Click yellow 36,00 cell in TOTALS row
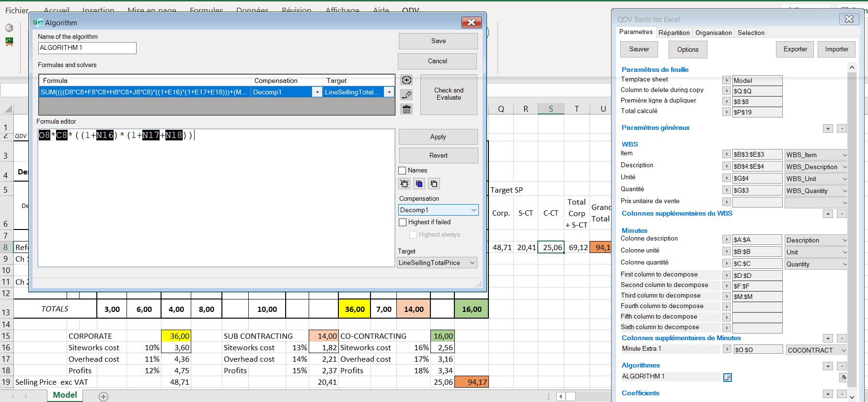Viewport: 868px width, 402px height. point(355,309)
